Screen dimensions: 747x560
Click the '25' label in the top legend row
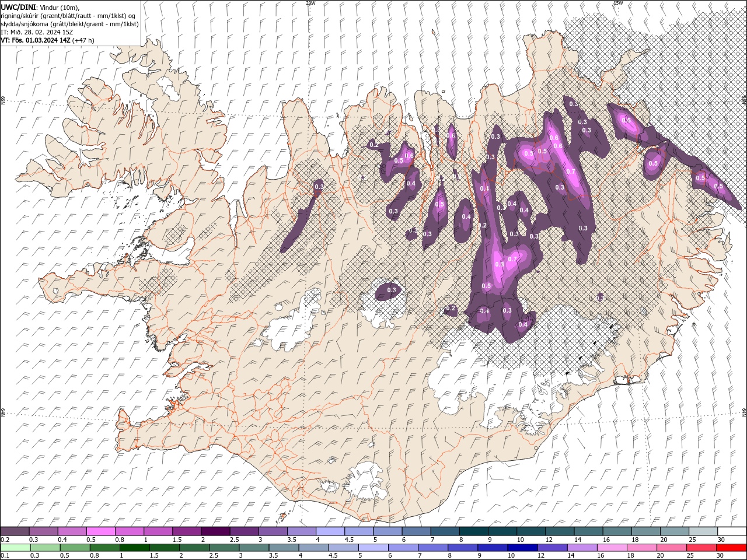pyautogui.click(x=693, y=540)
